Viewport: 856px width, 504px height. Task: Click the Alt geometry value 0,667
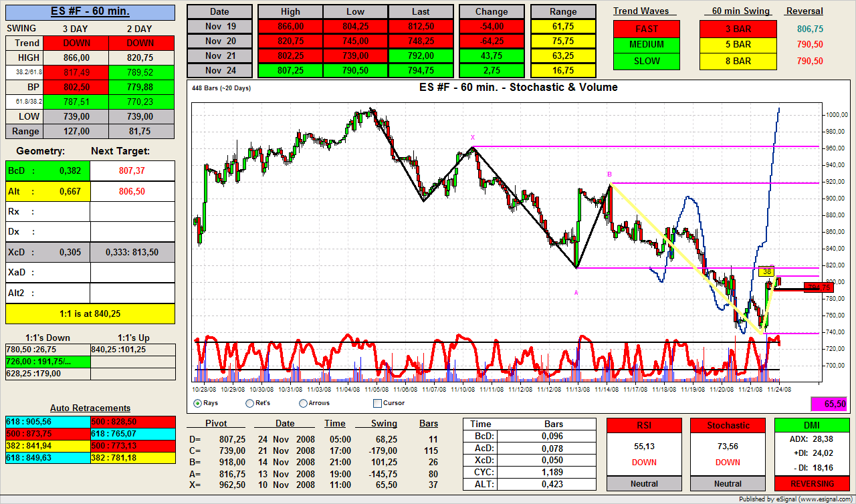(x=70, y=191)
